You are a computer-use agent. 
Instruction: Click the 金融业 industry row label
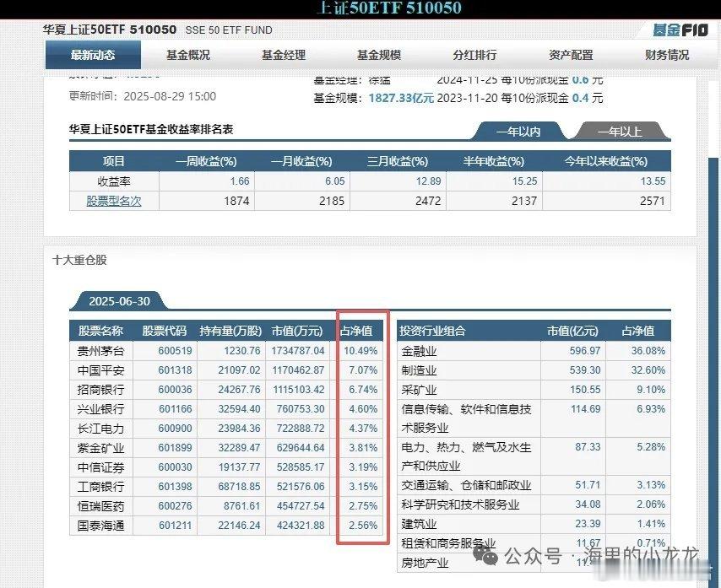pos(419,352)
